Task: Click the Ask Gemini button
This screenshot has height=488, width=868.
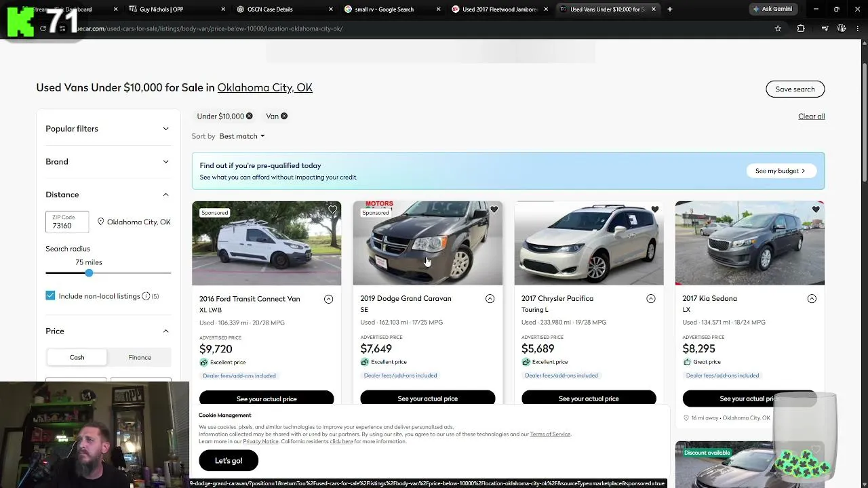Action: coord(772,9)
